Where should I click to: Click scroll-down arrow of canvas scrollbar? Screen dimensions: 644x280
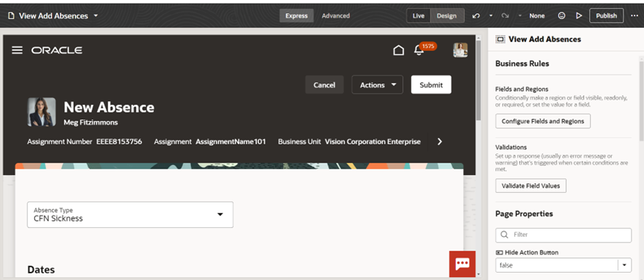point(478,274)
